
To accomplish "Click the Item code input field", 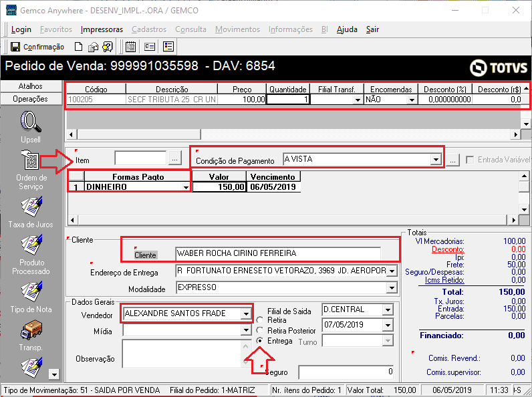I will [x=140, y=158].
